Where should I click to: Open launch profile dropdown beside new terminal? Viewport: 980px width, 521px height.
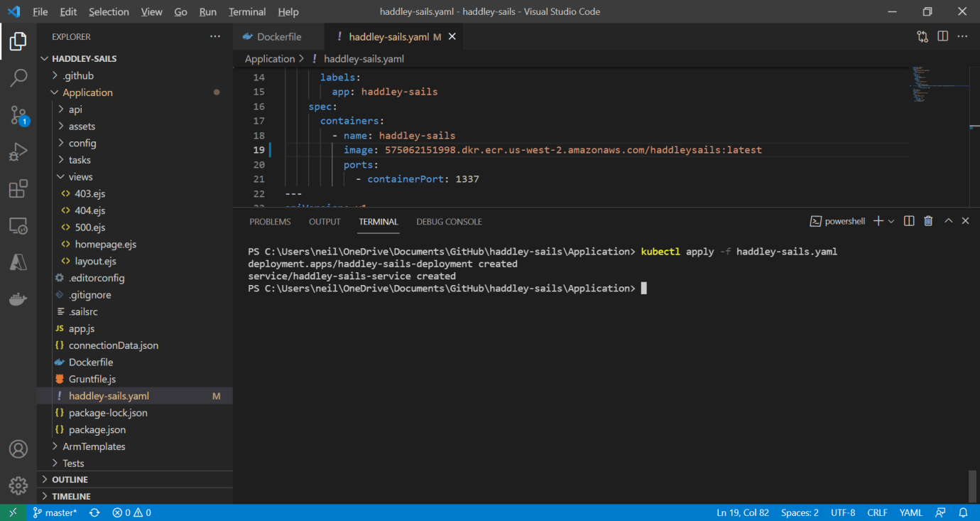click(x=891, y=221)
